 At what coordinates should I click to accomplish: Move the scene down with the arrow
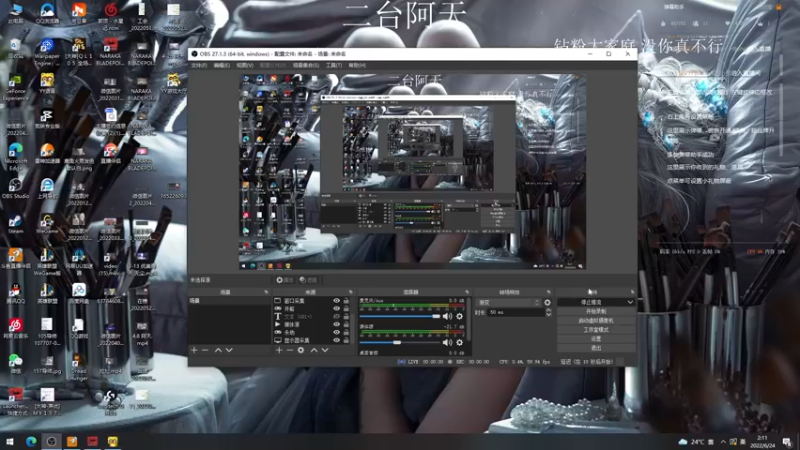pos(229,350)
